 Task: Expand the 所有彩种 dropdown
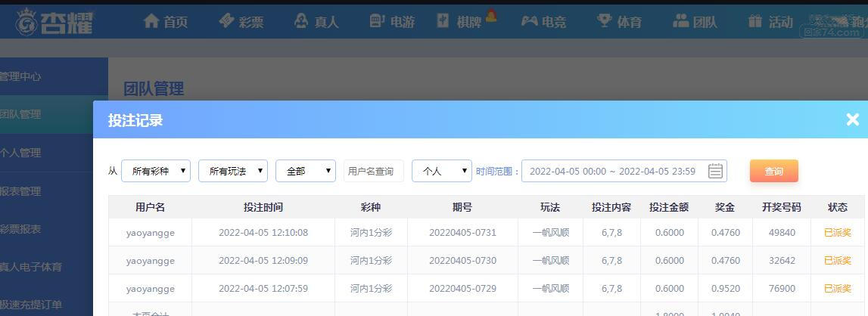coord(156,171)
